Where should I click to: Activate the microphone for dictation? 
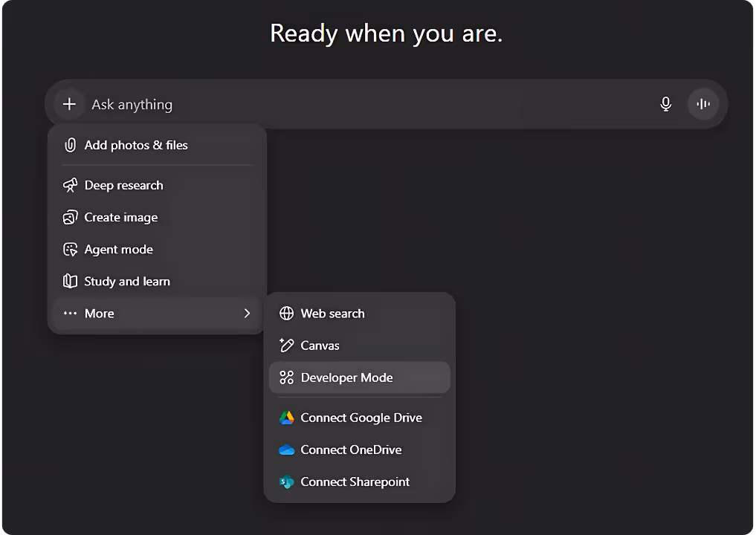pyautogui.click(x=665, y=103)
